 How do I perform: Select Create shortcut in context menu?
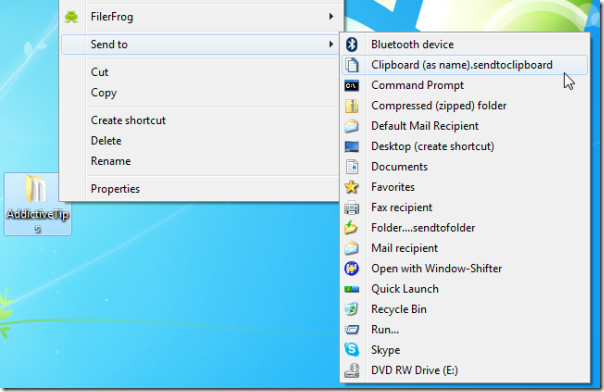point(200,120)
